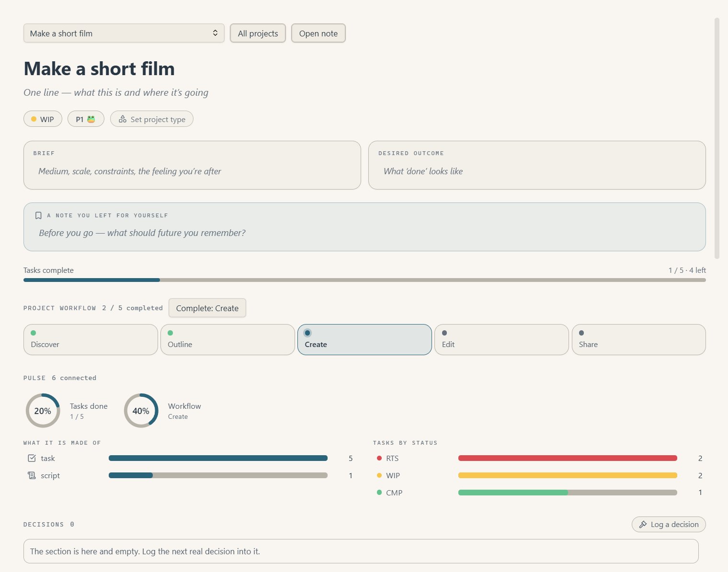Click the All projects button
728x572 pixels.
(x=258, y=34)
